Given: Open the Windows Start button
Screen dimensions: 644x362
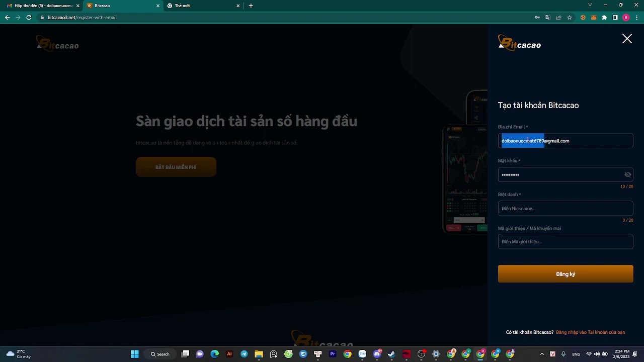Looking at the screenshot, I should click(135, 354).
